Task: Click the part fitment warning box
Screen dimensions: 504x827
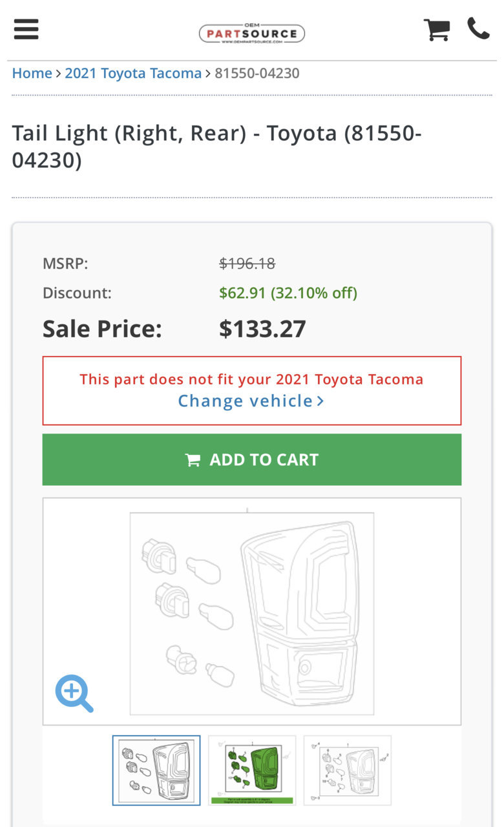Action: pyautogui.click(x=252, y=390)
